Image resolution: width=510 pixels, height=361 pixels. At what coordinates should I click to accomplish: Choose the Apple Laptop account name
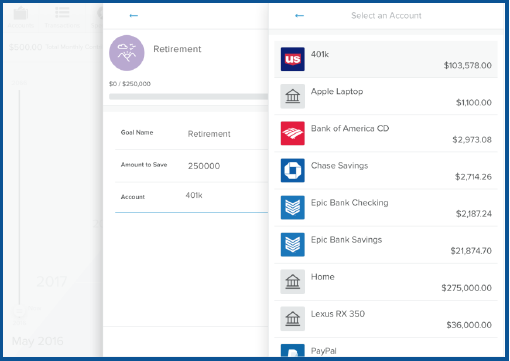(337, 91)
